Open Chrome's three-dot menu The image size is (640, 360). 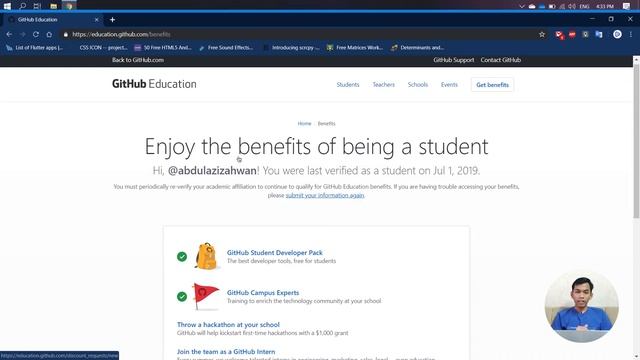point(631,35)
